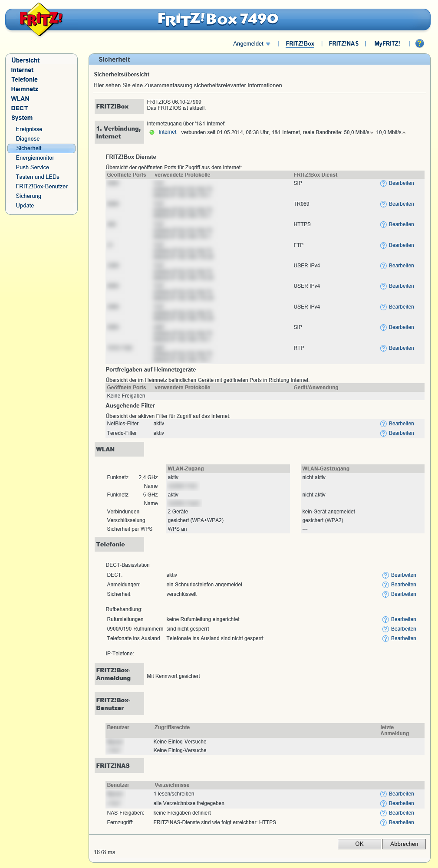Image resolution: width=438 pixels, height=868 pixels.
Task: Open Push Service in the sidebar
Action: 33,167
